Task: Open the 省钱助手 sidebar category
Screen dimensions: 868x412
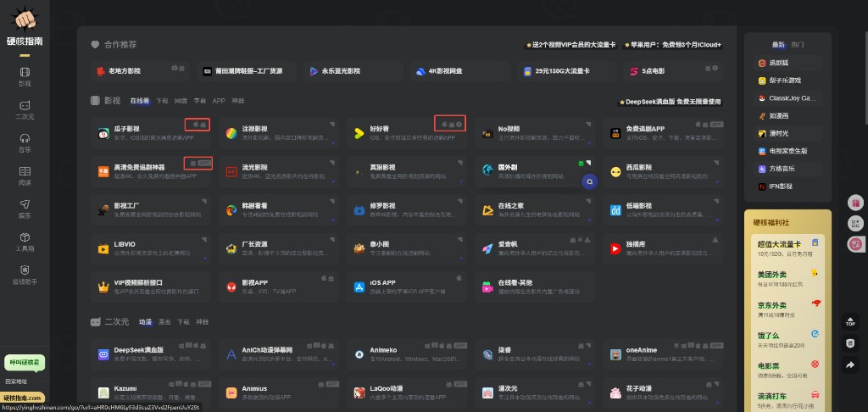Action: tap(25, 276)
